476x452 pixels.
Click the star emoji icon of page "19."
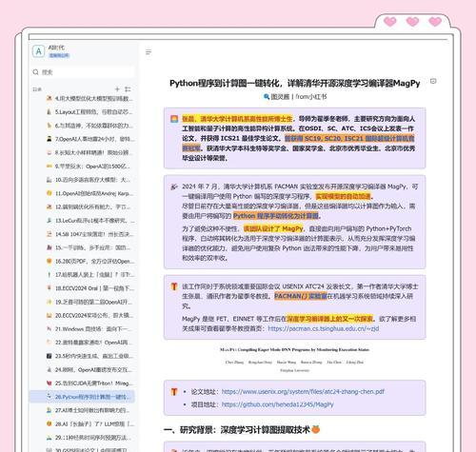[x=50, y=302]
